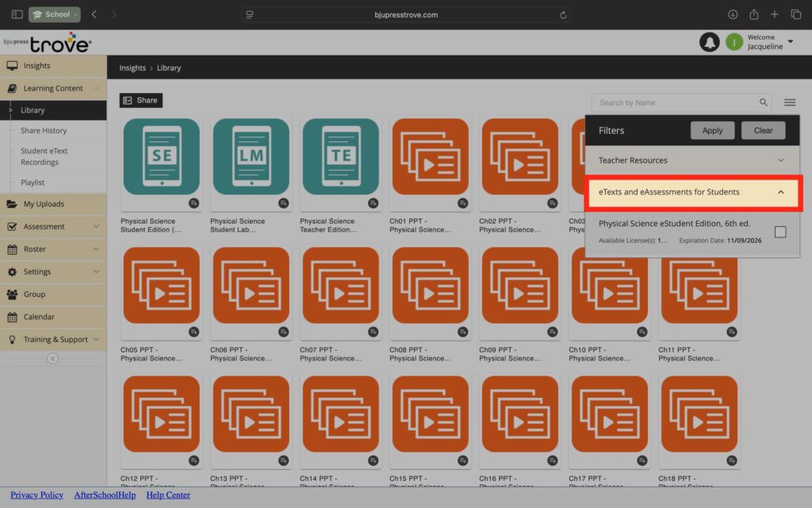Open the Safari share button
This screenshot has height=508, width=812.
[x=754, y=14]
